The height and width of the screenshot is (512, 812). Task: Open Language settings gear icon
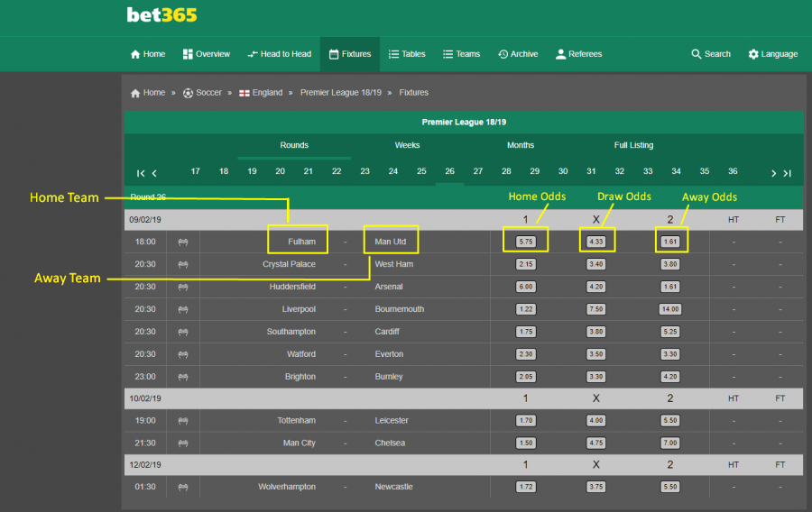(x=753, y=54)
